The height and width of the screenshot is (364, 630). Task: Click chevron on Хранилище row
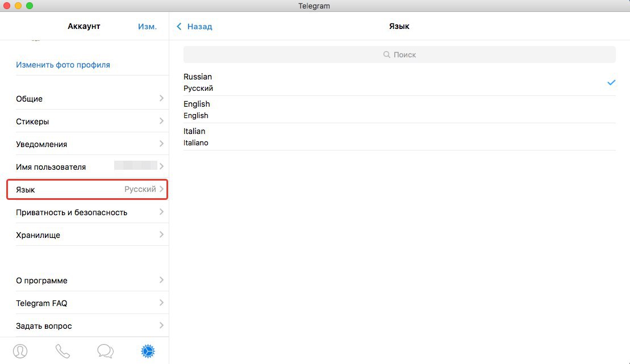tap(161, 234)
